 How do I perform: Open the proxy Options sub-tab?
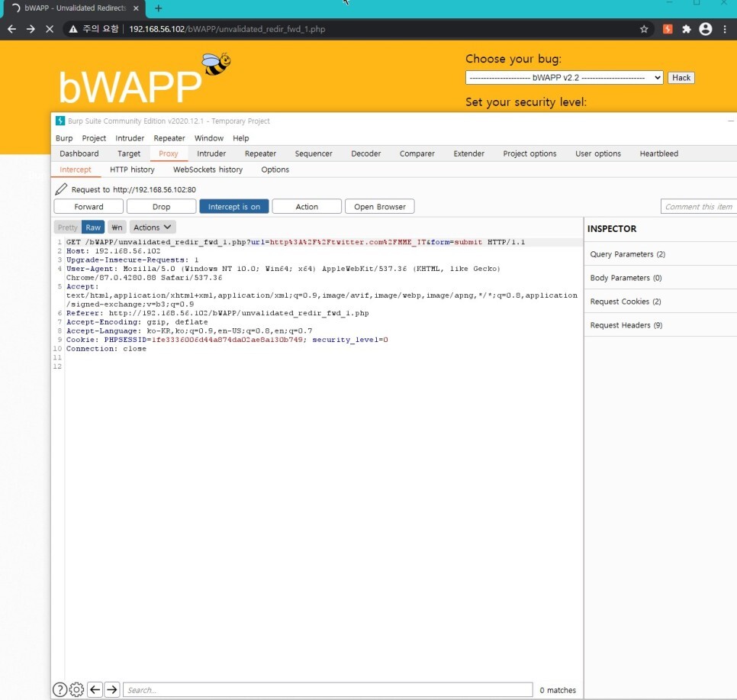tap(275, 169)
